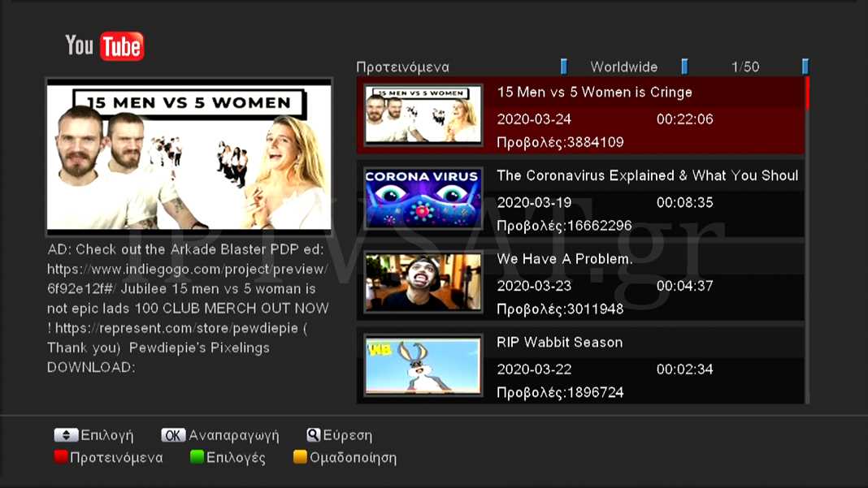Open 'The Coronavirus Explained' video title
The height and width of the screenshot is (488, 868).
647,176
